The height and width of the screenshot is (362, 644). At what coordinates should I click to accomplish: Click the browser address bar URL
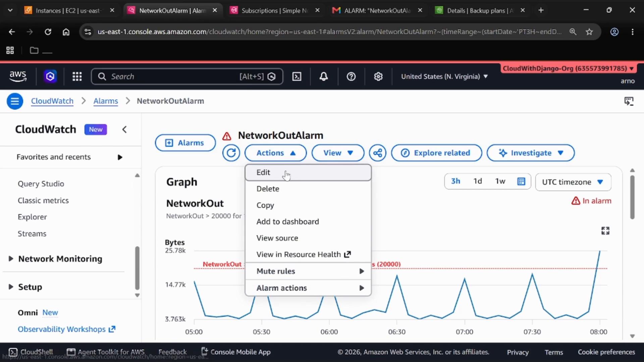329,32
